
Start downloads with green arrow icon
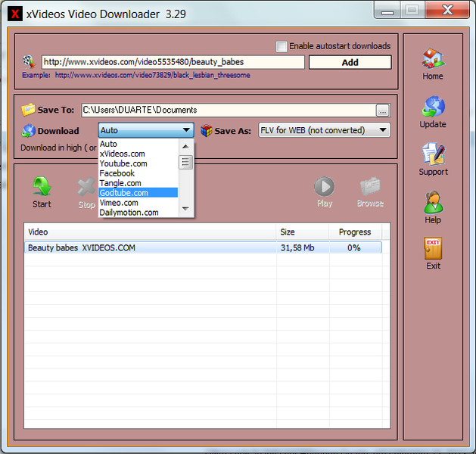tap(42, 186)
